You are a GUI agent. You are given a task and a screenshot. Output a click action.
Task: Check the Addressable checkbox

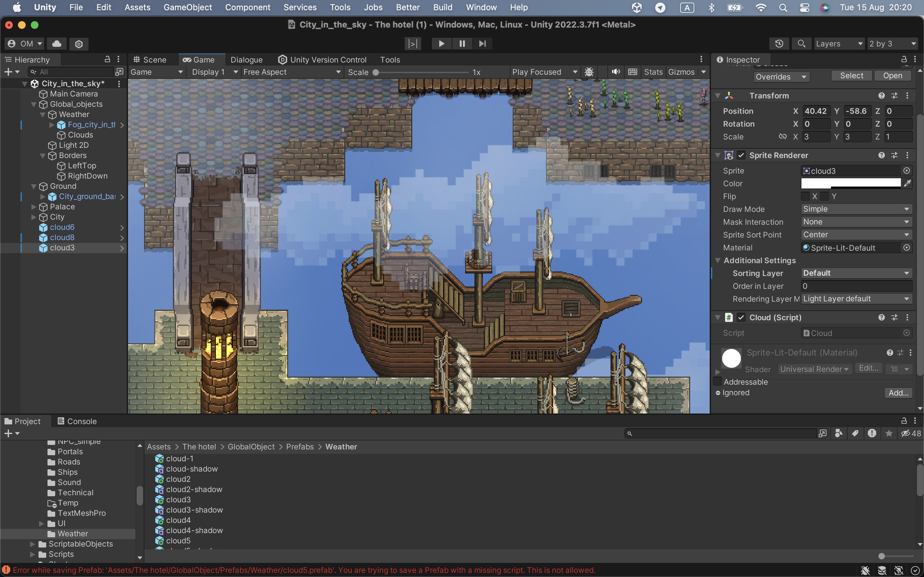[718, 381]
